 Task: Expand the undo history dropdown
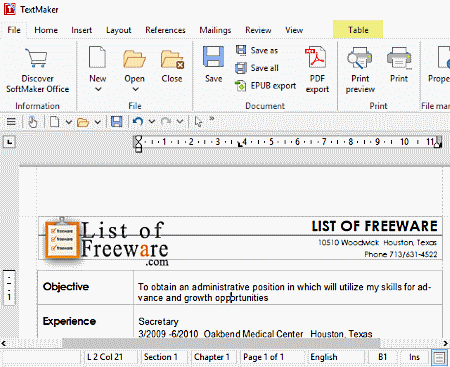(x=152, y=121)
